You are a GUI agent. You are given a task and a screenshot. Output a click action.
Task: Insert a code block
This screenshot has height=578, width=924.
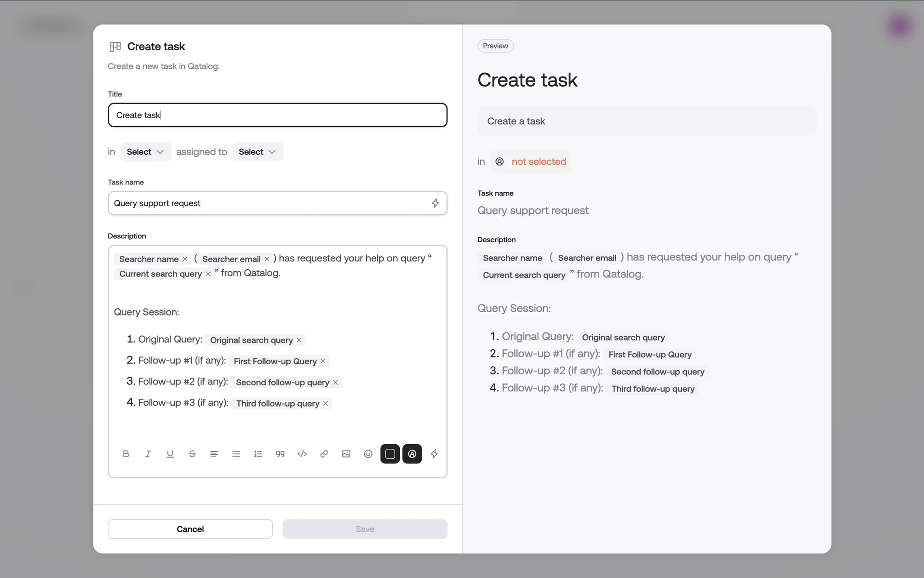302,454
